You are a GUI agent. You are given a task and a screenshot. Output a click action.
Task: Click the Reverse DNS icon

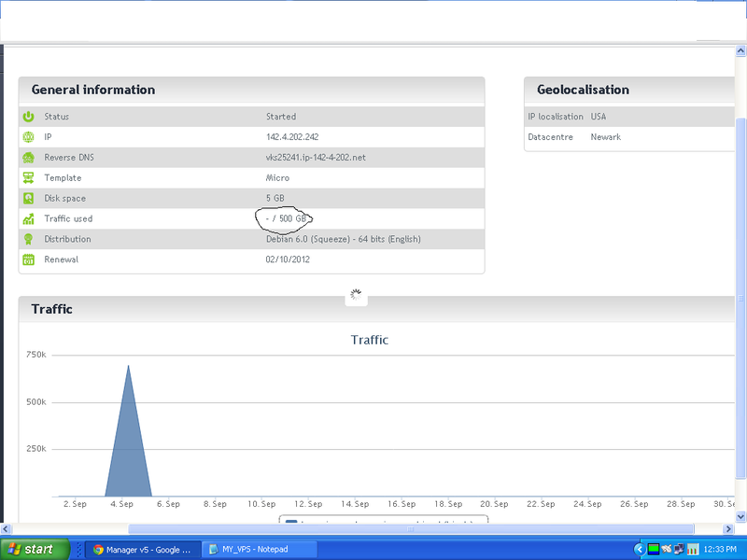(29, 157)
